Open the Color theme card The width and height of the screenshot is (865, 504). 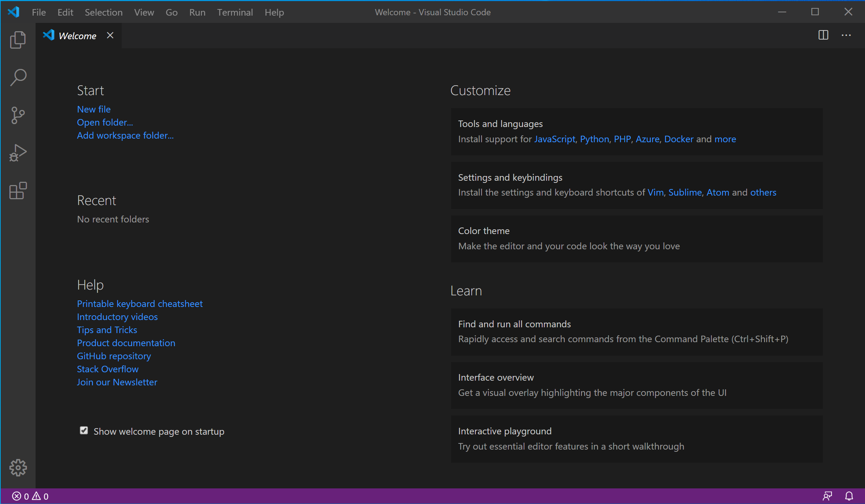637,239
